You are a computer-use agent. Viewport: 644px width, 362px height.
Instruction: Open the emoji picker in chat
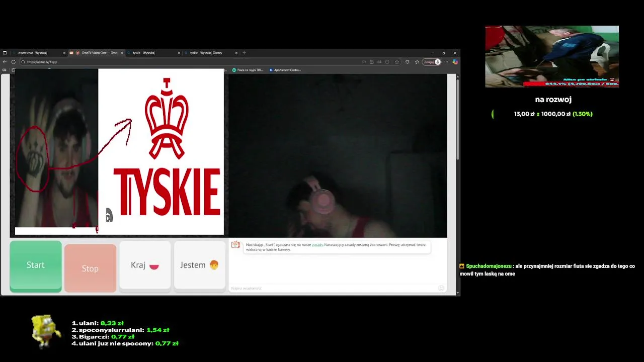coord(441,288)
